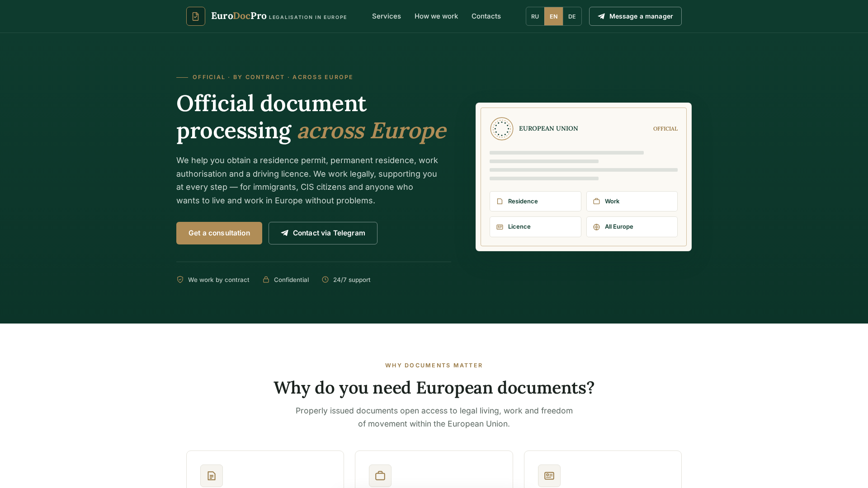Screen dimensions: 868x488
Task: Click the globe icon in All Europe tile
Action: 597,227
